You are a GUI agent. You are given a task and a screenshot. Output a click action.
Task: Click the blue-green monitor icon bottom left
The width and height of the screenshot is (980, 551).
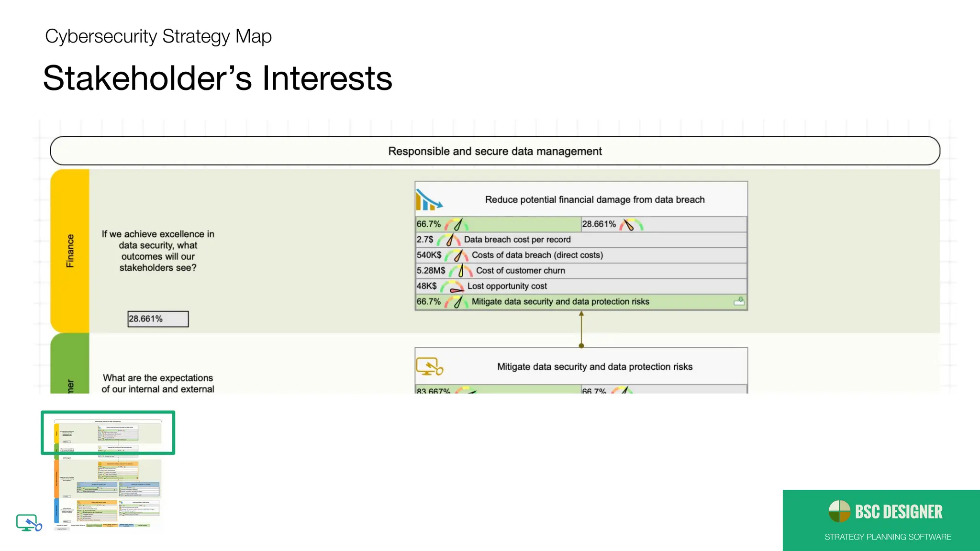[x=29, y=523]
